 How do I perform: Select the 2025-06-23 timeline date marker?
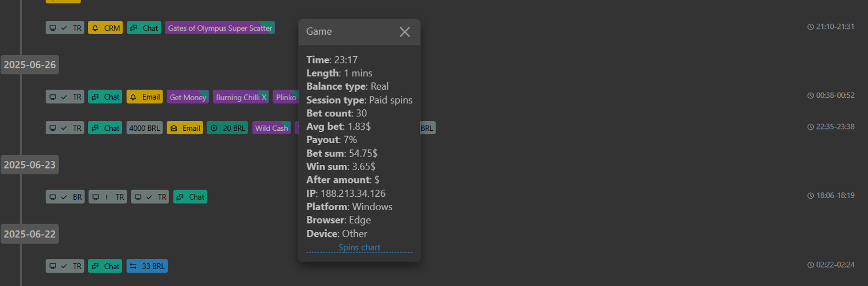[x=30, y=165]
